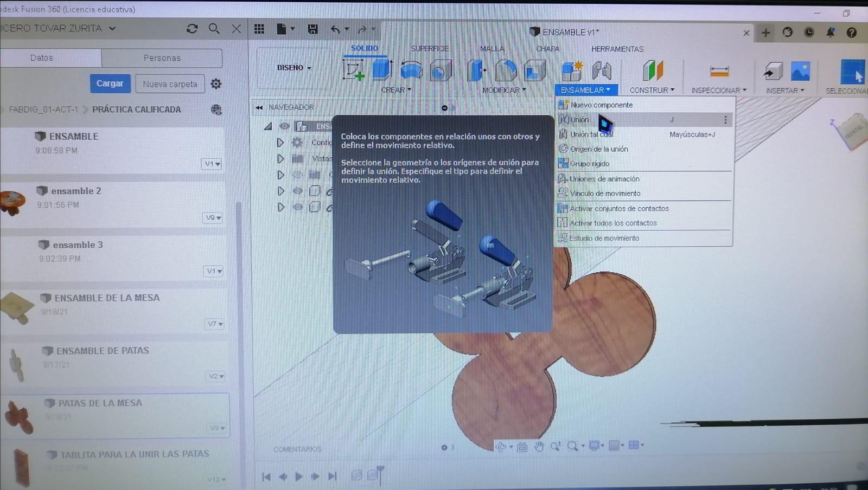Click the Redo arrow
868x490 pixels.
(x=362, y=29)
